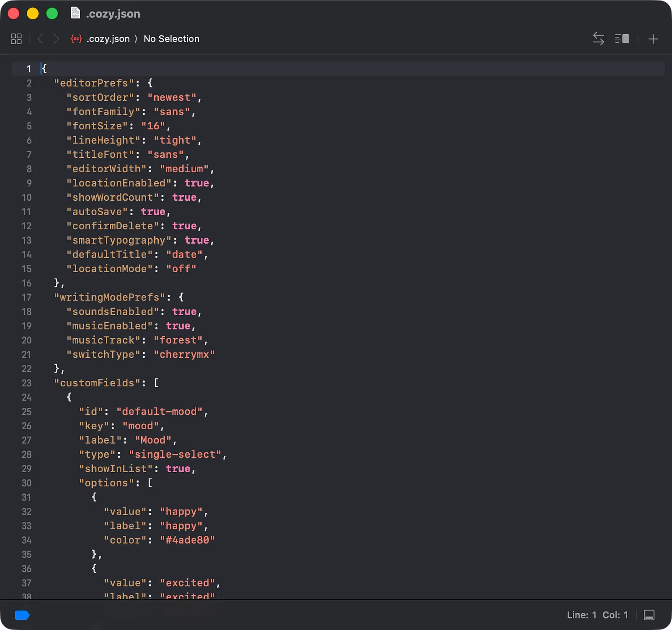
Task: Click the "soundsEnabled" key
Action: point(113,312)
